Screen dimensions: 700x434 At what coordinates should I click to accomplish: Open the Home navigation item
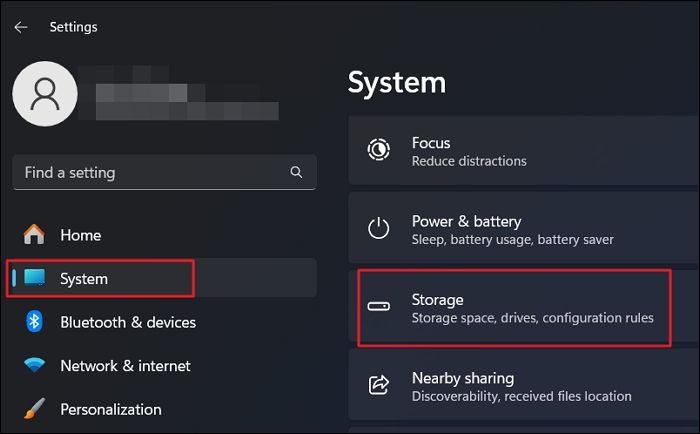[x=80, y=235]
